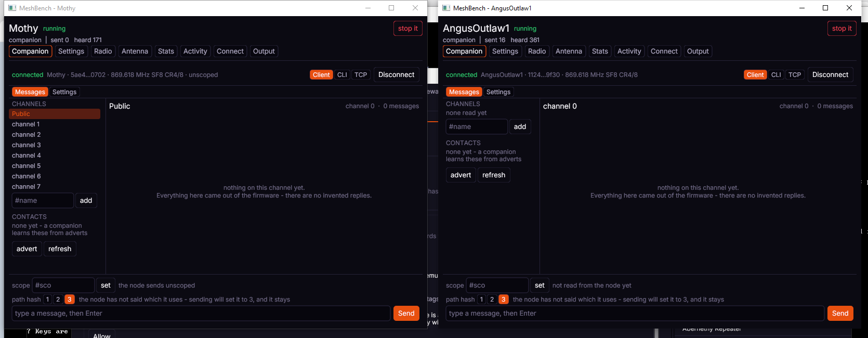Select Companion tab in AngusOutlaw1 window

464,51
